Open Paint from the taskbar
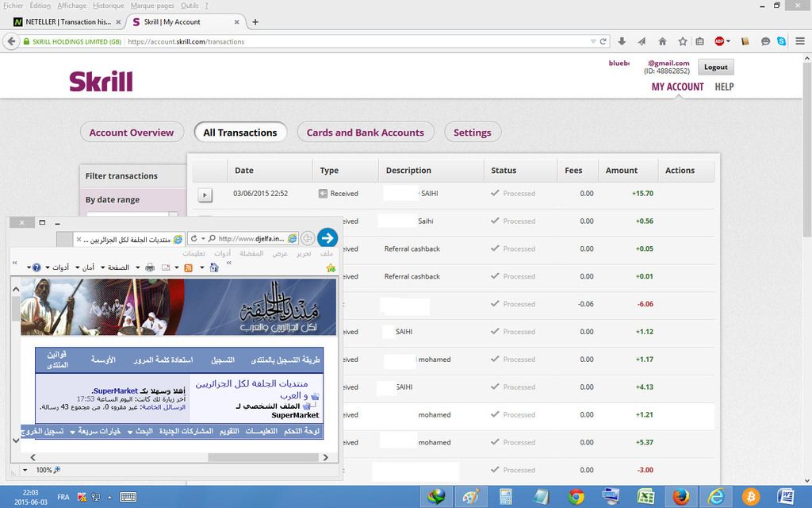This screenshot has width=812, height=508. (471, 497)
